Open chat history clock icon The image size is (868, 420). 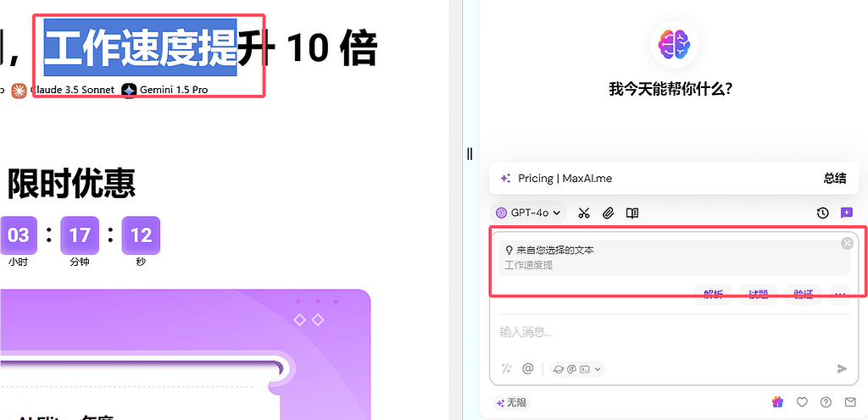(822, 213)
